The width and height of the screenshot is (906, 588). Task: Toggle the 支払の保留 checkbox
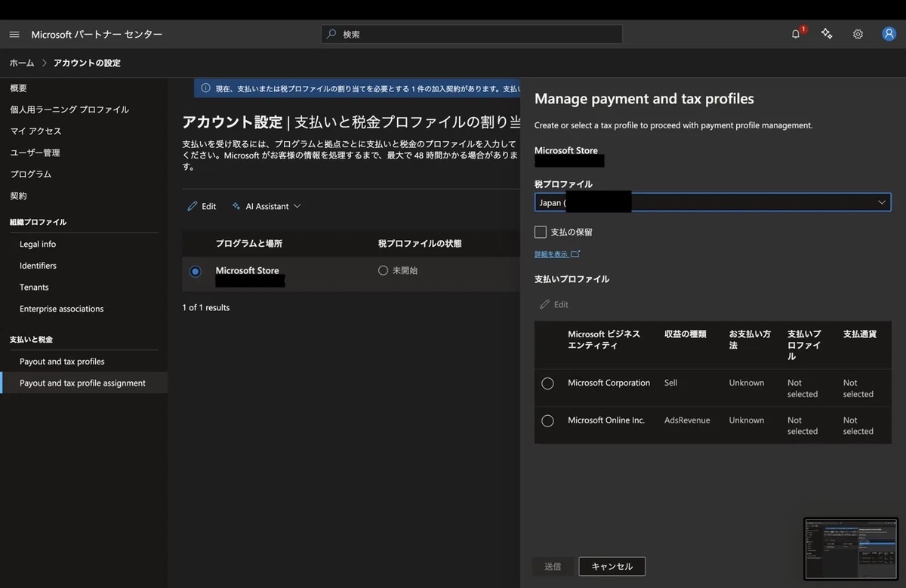point(541,232)
